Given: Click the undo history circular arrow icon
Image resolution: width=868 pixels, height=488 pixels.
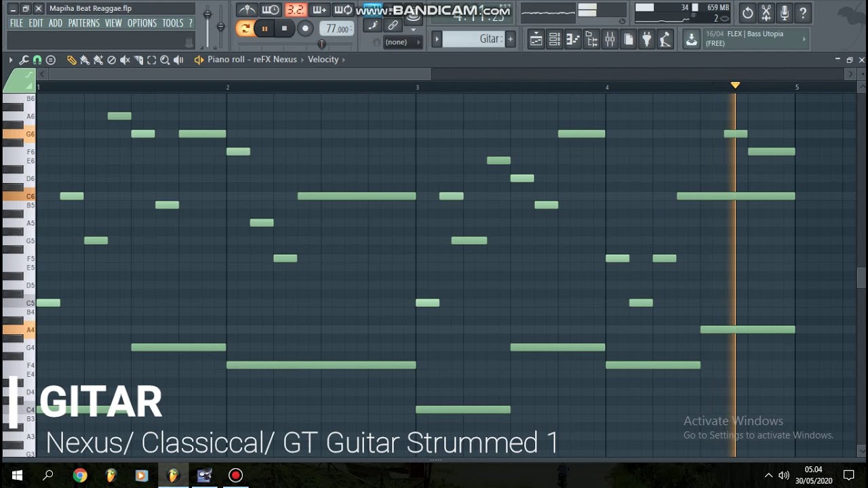Looking at the screenshot, I should pyautogui.click(x=747, y=12).
